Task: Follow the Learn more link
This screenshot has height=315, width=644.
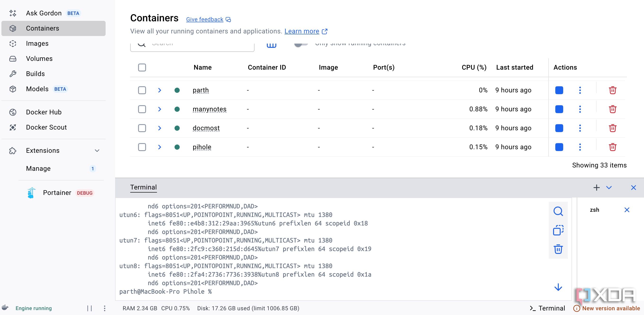Action: point(302,31)
